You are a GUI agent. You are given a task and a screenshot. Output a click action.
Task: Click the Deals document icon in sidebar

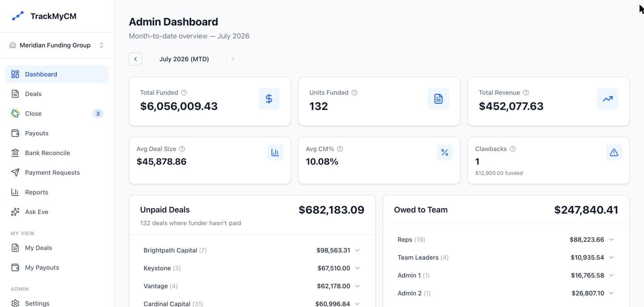pyautogui.click(x=15, y=94)
